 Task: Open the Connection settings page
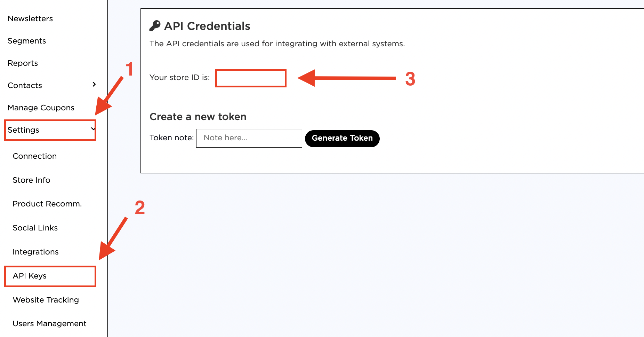pyautogui.click(x=35, y=156)
